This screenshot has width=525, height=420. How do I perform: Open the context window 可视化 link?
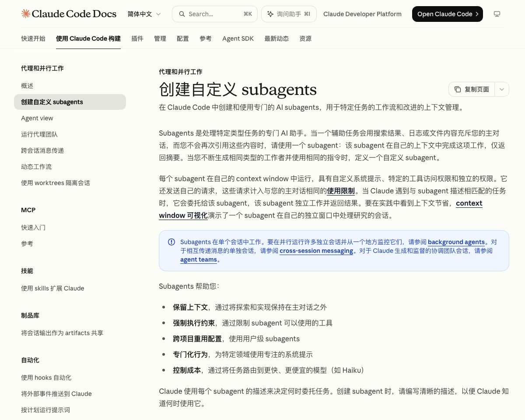click(321, 209)
